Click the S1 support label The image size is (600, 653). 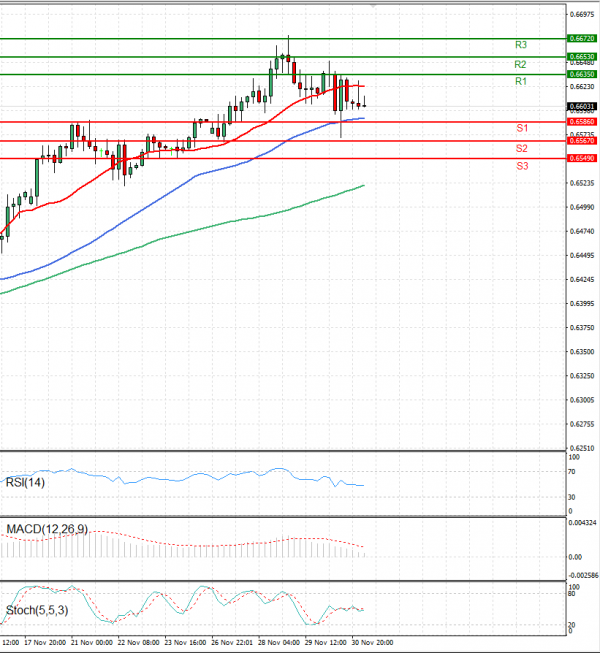tap(522, 128)
